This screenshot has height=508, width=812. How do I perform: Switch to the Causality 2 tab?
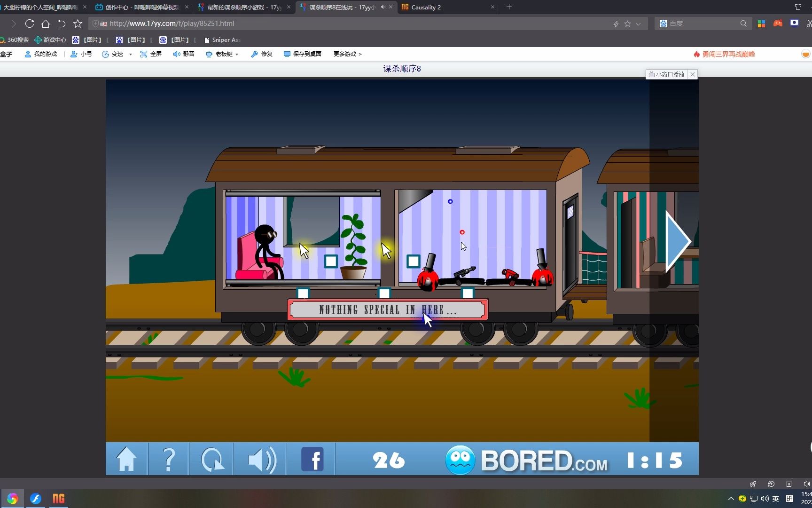tap(447, 7)
